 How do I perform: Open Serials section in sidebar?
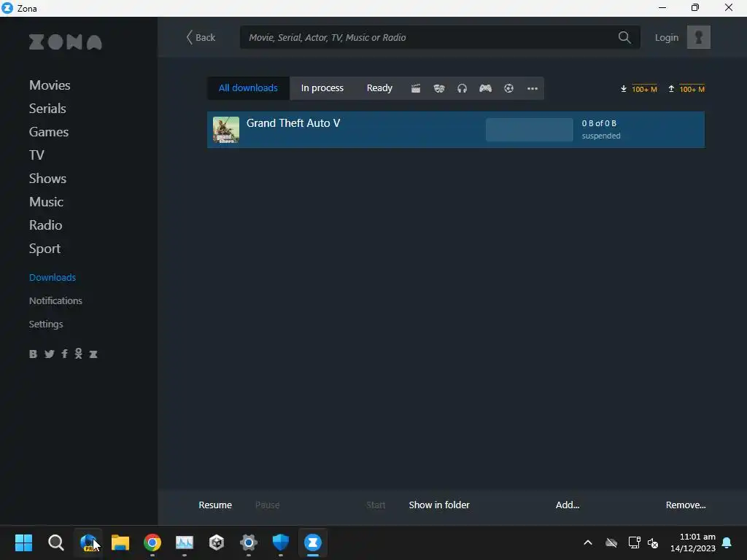pyautogui.click(x=47, y=109)
